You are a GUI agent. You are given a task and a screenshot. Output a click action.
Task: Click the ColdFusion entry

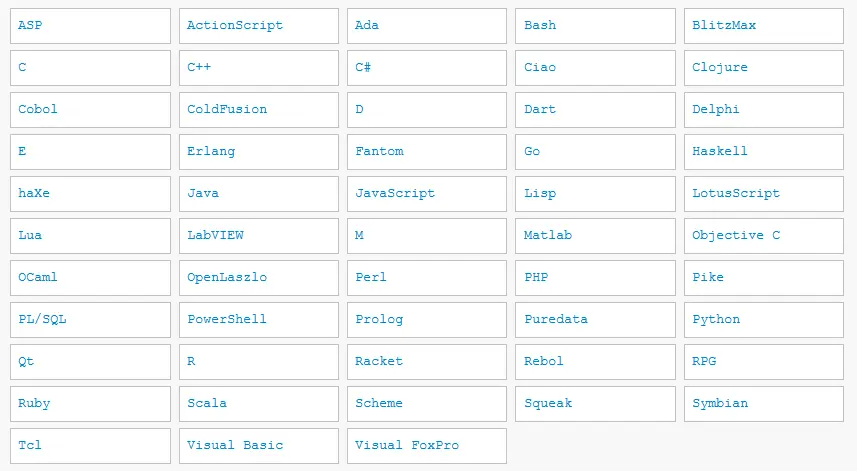pos(227,109)
